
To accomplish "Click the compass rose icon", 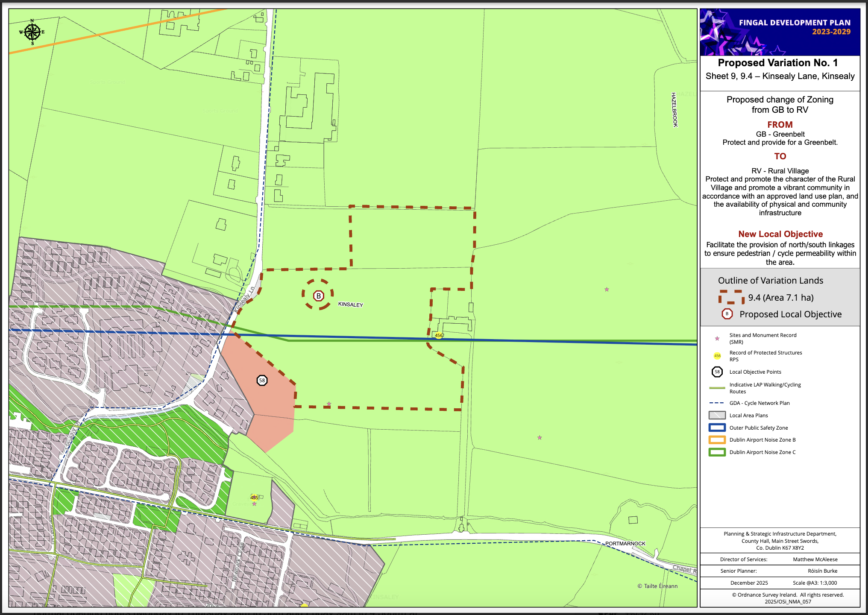I will [32, 32].
